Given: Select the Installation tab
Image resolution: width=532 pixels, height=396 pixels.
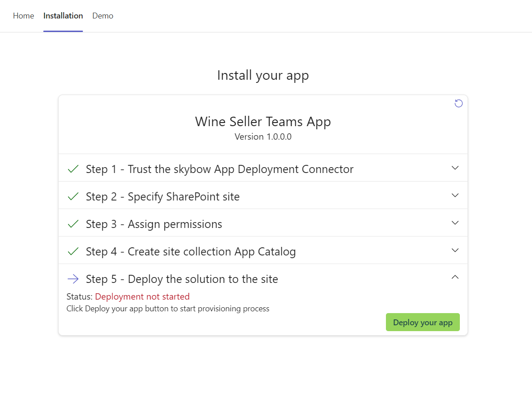Looking at the screenshot, I should pyautogui.click(x=63, y=16).
